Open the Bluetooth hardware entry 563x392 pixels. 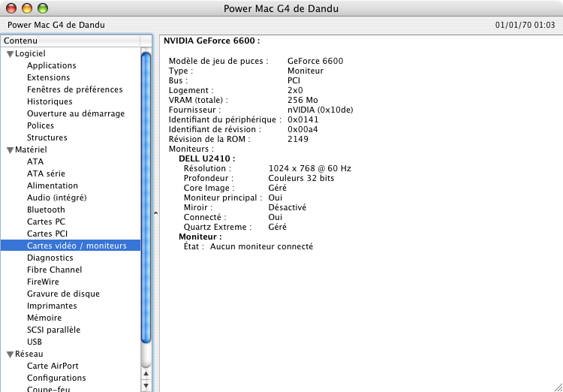pos(46,210)
